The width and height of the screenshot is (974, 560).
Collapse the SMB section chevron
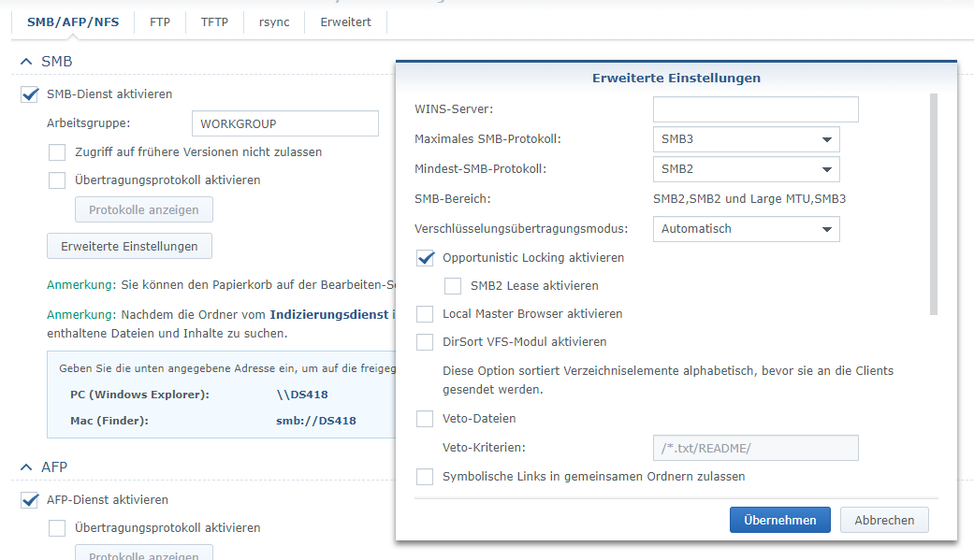25,62
